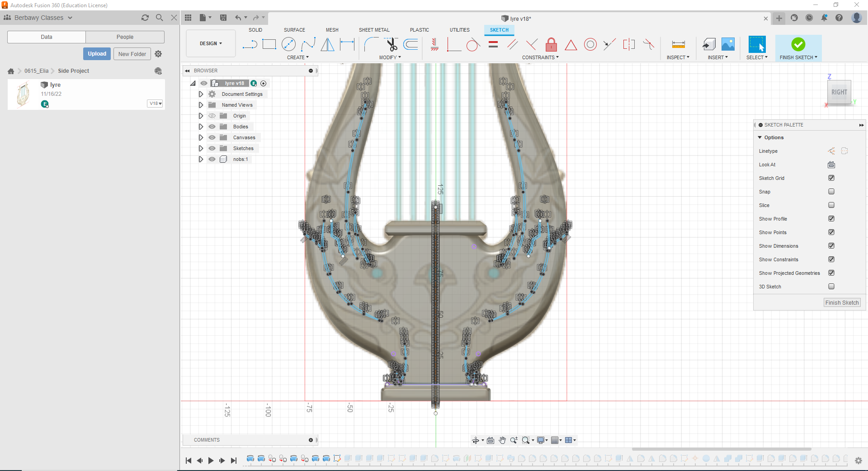Enable the Snap checkbox
This screenshot has height=471, width=868.
831,192
